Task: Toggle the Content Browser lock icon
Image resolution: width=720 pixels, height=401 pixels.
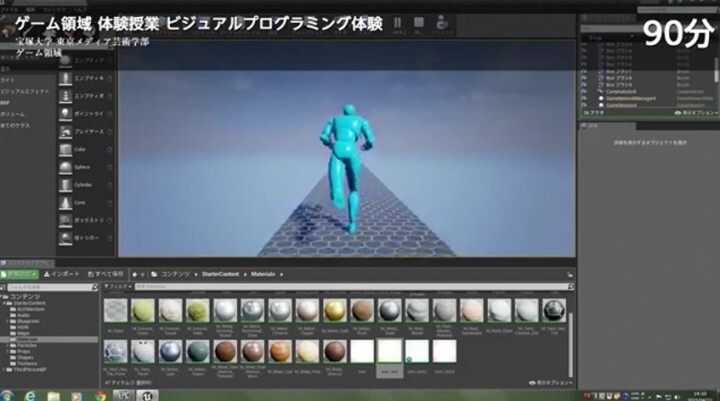Action: [x=570, y=275]
